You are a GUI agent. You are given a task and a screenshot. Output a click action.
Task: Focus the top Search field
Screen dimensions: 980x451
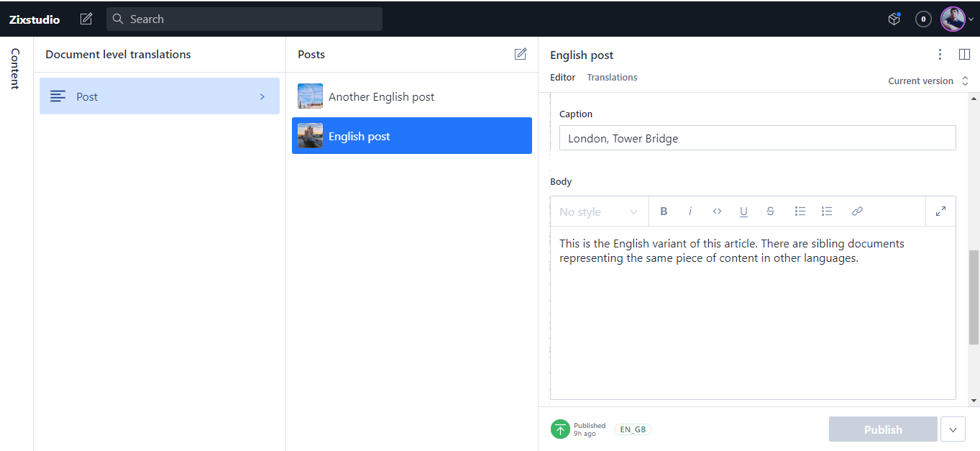coord(244,19)
